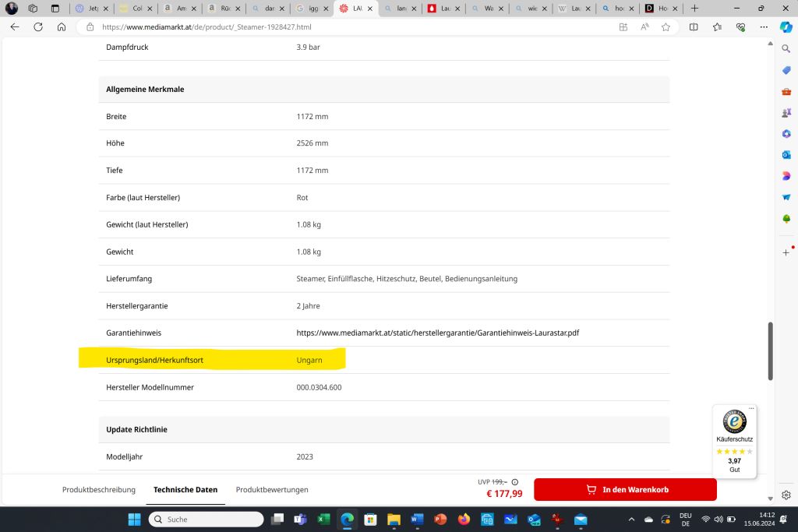Switch to Produktbeschreibung tab

point(99,490)
